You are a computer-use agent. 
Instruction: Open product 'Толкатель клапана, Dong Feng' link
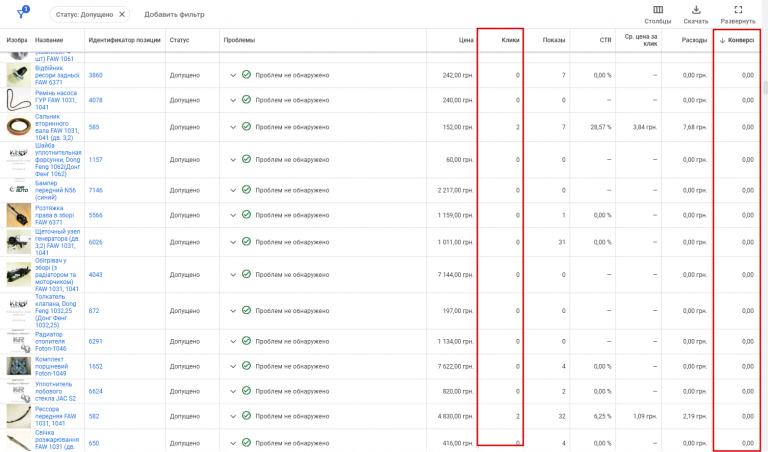coord(55,311)
